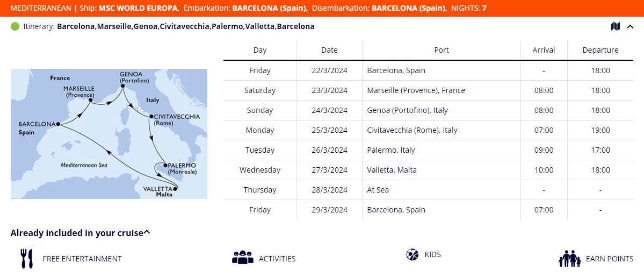Screen dimensions: 644x277
Task: Click the Port column header
Action: (442, 50)
